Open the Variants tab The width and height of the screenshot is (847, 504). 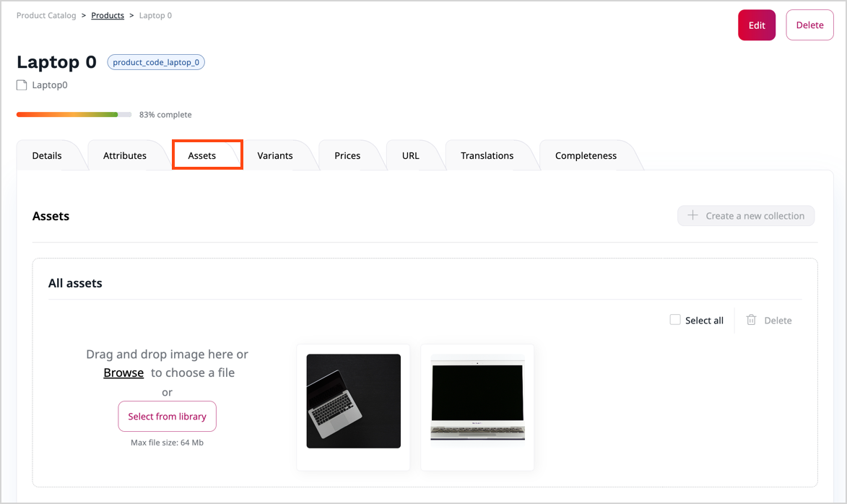[274, 155]
